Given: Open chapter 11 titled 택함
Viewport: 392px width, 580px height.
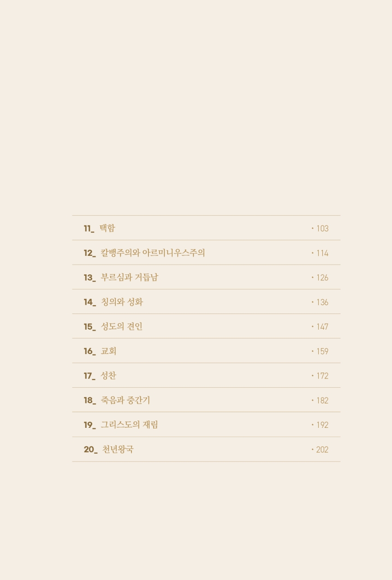Looking at the screenshot, I should (107, 228).
